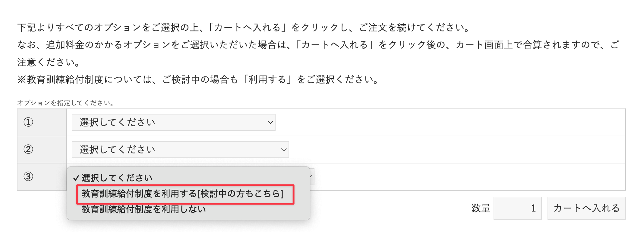Open the option ① dropdown
644x232 pixels.
click(x=173, y=122)
